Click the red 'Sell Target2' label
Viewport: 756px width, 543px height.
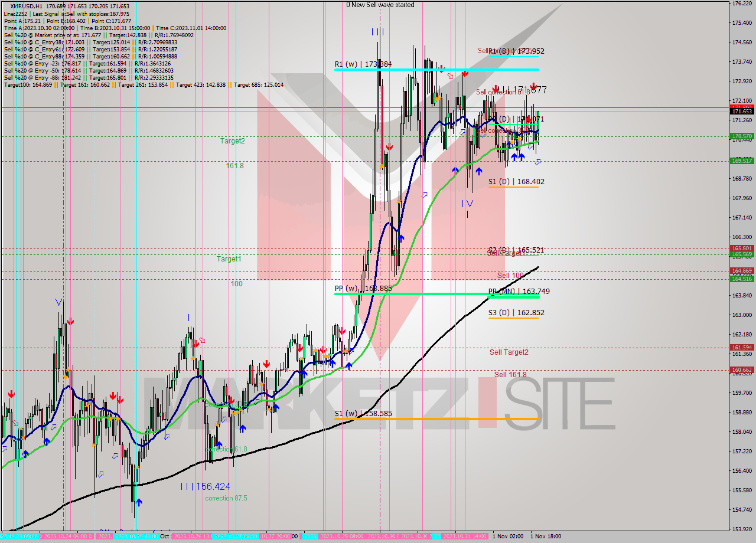tap(509, 352)
